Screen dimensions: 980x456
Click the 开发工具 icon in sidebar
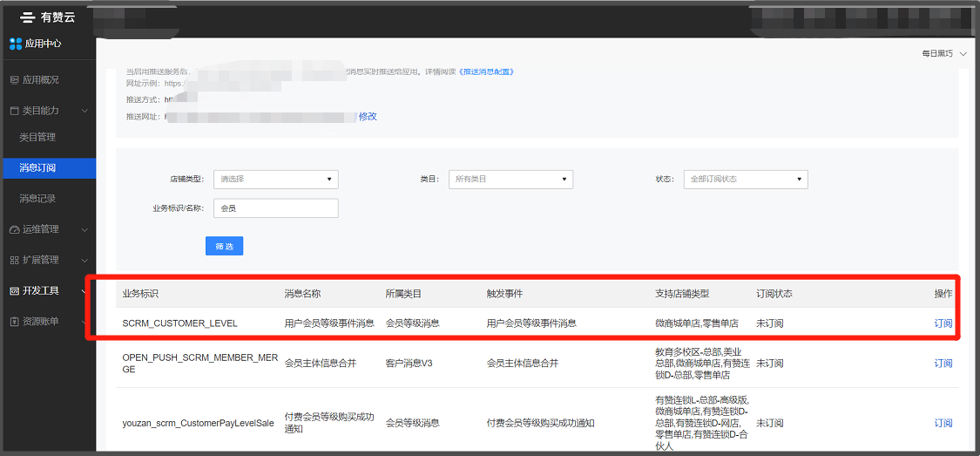click(x=15, y=291)
